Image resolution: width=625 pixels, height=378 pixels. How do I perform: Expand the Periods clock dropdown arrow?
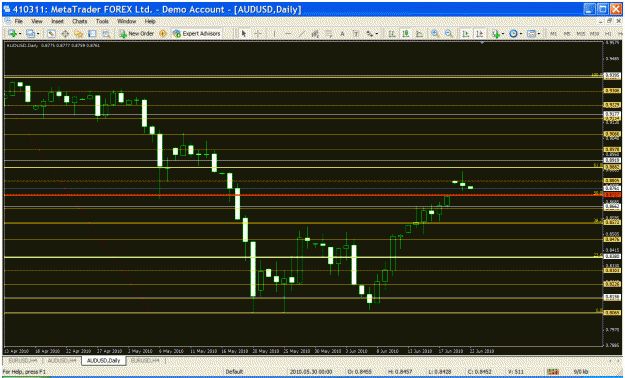pyautogui.click(x=521, y=34)
